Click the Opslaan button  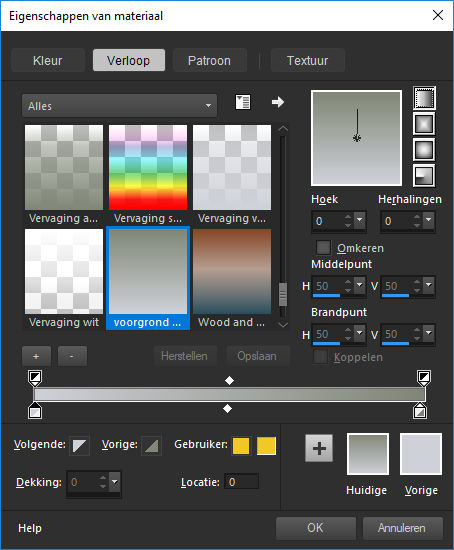(257, 356)
